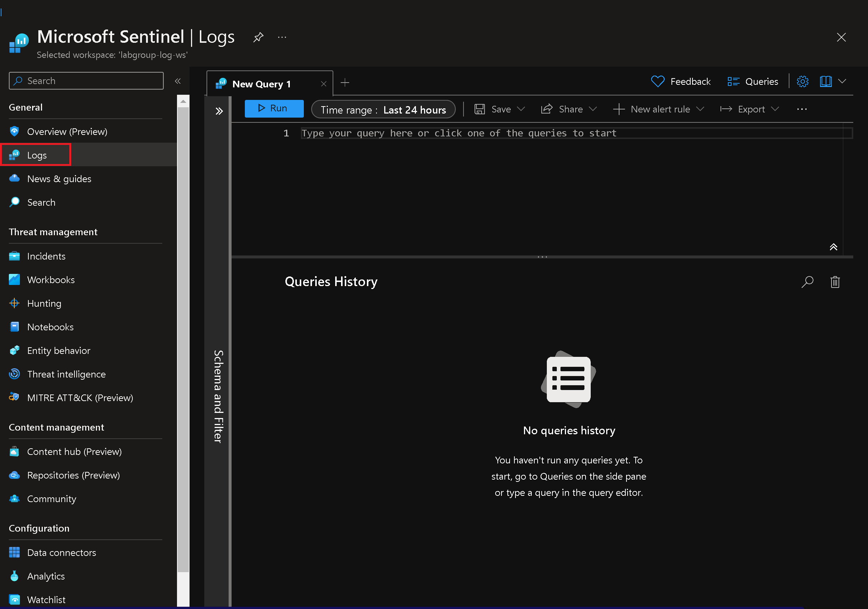
Task: Click the Run button to execute query
Action: (x=273, y=109)
